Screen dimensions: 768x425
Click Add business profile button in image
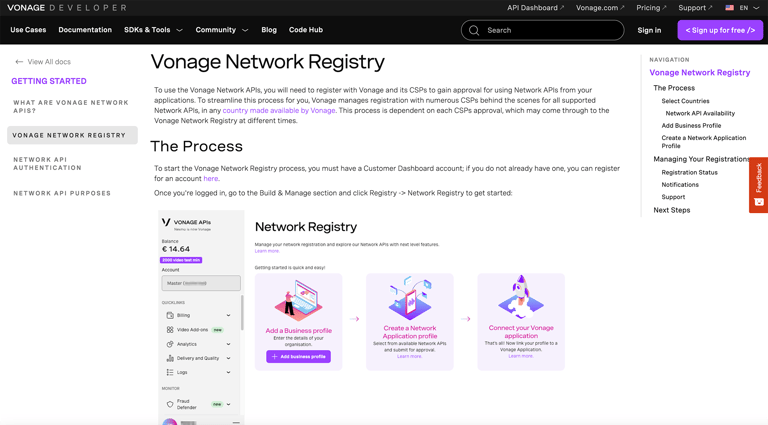coord(298,356)
